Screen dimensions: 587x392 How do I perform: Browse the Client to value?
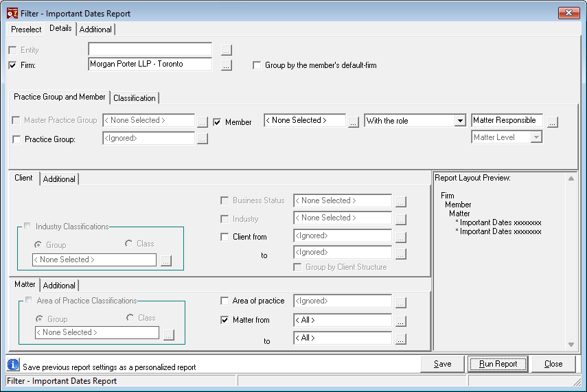pyautogui.click(x=400, y=254)
